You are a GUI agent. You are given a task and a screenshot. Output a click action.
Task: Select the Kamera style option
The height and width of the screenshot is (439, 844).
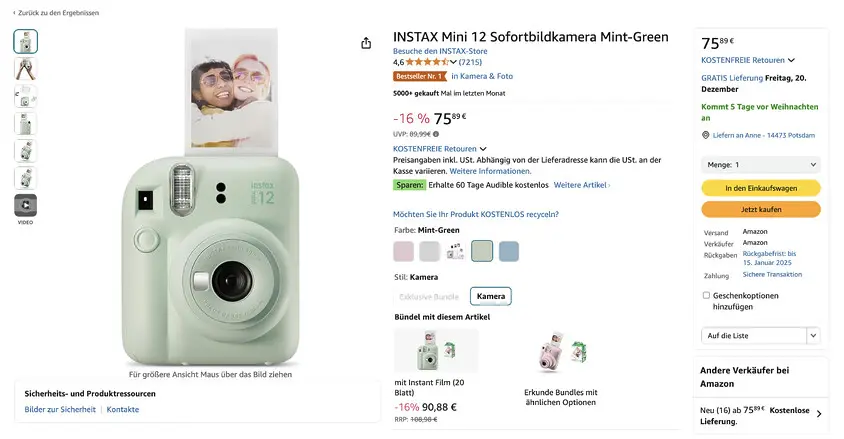click(x=491, y=296)
